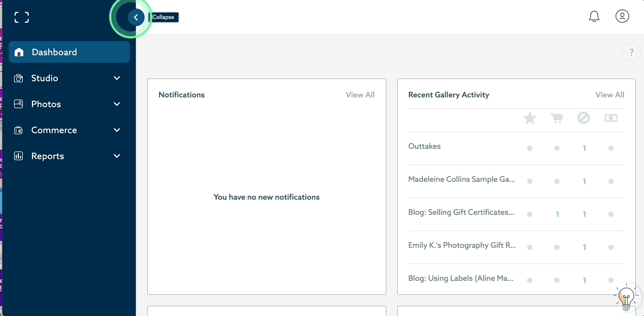Open the notification bell icon
Viewport: 644px width, 316px height.
point(594,16)
